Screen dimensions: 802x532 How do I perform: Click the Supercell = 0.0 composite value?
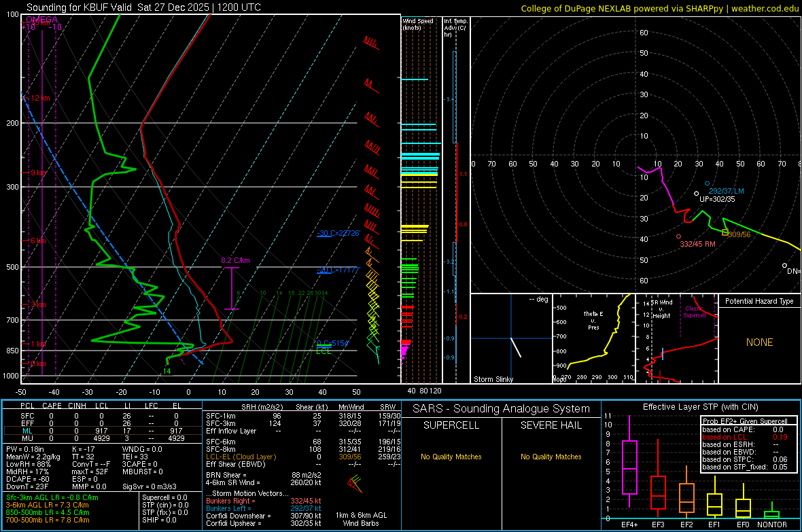point(164,497)
